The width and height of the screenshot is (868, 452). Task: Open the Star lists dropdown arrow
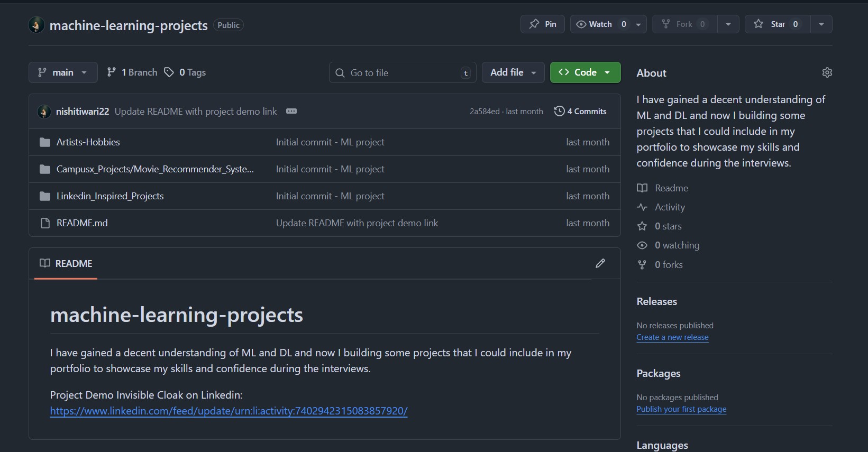click(x=821, y=24)
